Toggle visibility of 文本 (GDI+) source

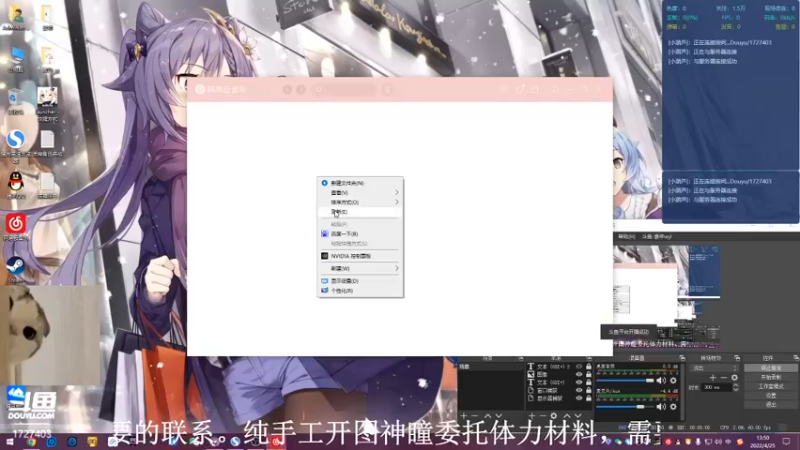tap(579, 382)
